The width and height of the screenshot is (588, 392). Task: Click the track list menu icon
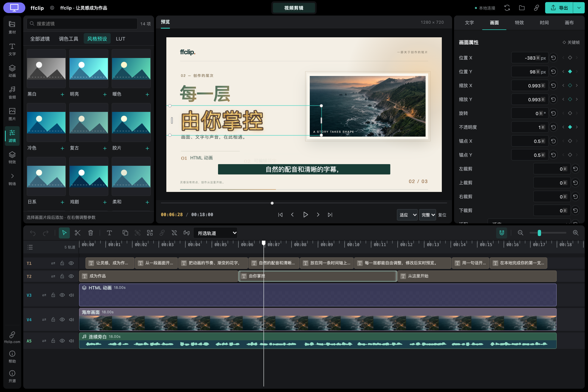[x=30, y=247]
